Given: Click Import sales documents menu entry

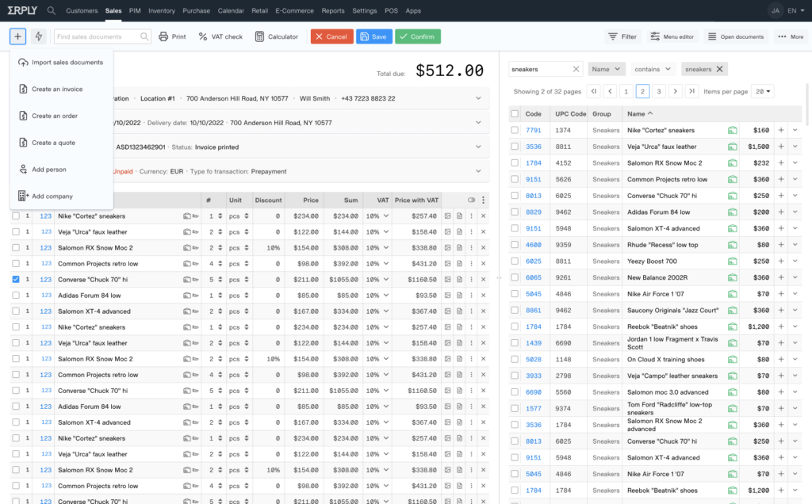Looking at the screenshot, I should 61,62.
